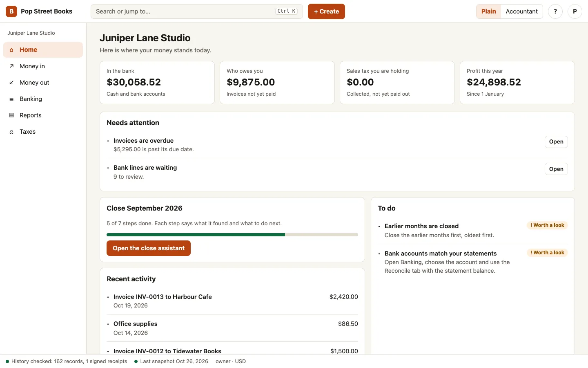Click the Banking list icon
The width and height of the screenshot is (588, 368).
pos(11,99)
